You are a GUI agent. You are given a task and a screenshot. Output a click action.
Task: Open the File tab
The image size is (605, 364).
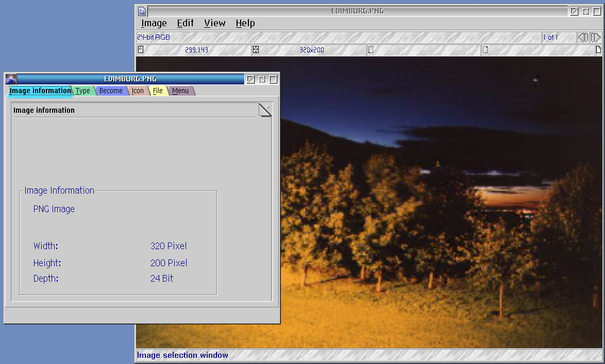(x=158, y=91)
